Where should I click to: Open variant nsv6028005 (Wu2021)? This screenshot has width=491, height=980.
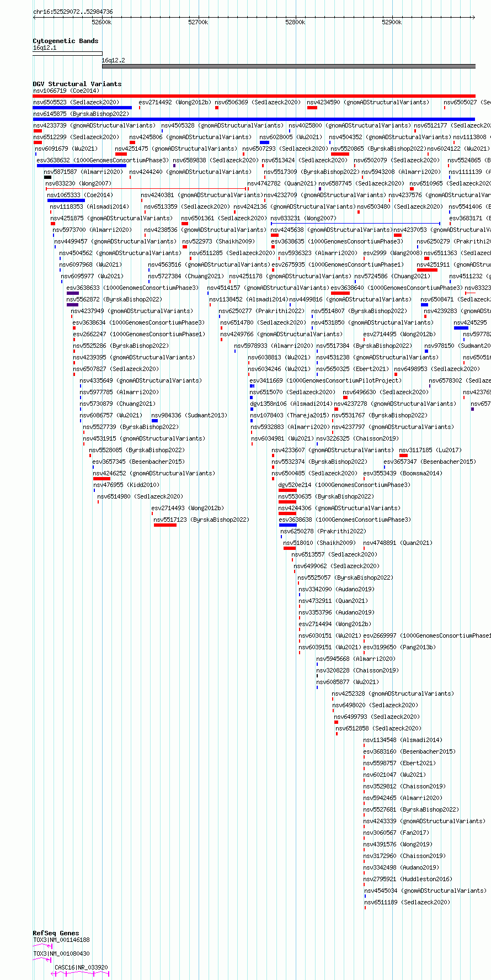pyautogui.click(x=291, y=137)
